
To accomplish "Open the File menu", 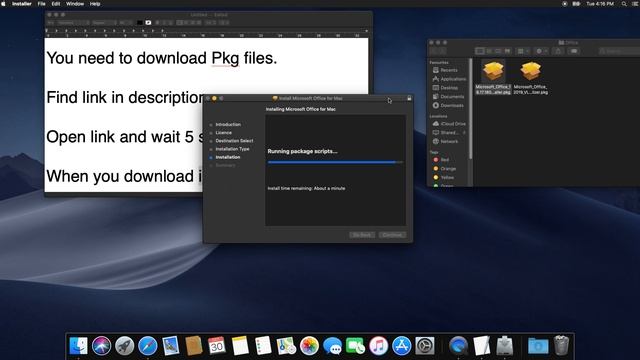I will click(42, 4).
